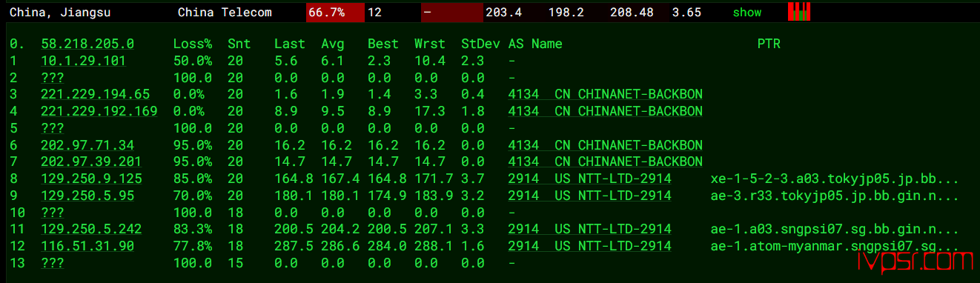
Task: Click the red 66.7% loss cell
Action: pos(335,13)
